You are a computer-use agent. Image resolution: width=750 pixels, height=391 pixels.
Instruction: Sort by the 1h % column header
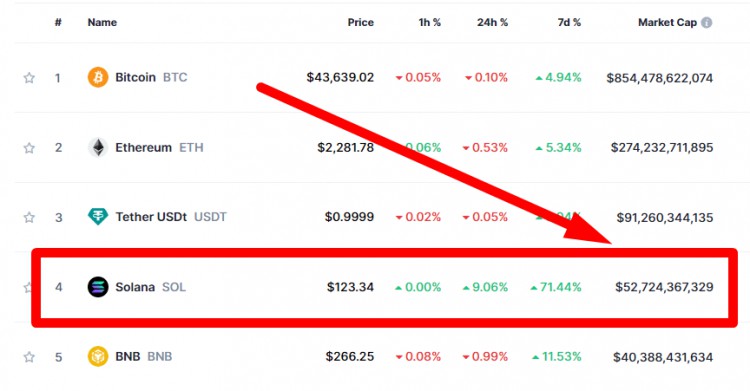(x=430, y=22)
